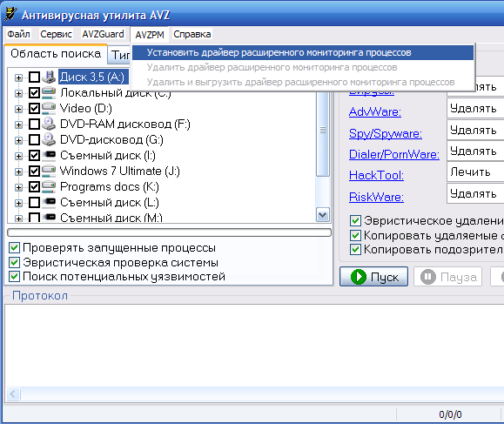Toggle the Копировать удаляемые checkbox

[355, 235]
